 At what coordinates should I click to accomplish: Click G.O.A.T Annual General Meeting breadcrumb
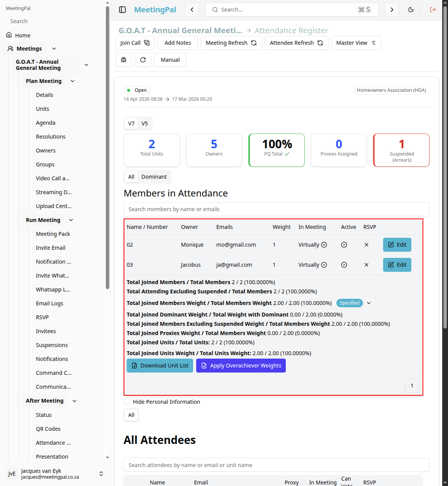point(180,30)
